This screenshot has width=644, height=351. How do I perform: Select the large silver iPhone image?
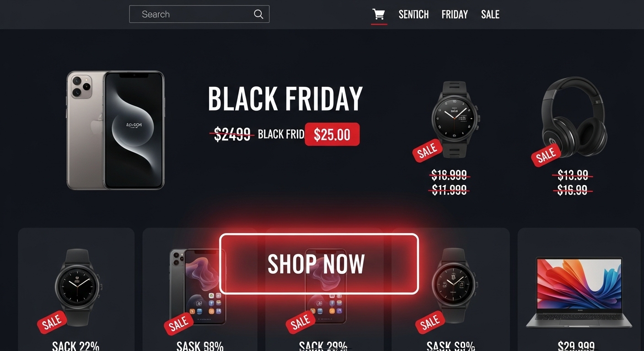click(x=115, y=130)
